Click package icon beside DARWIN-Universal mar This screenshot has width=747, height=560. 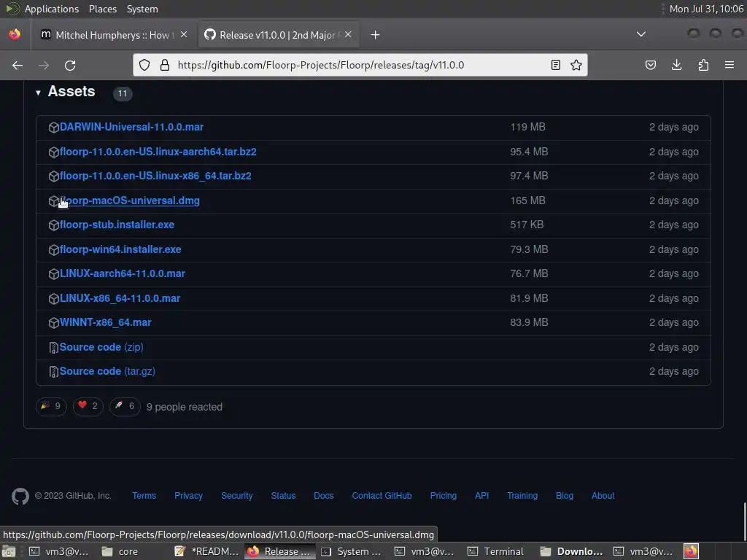[x=53, y=127]
